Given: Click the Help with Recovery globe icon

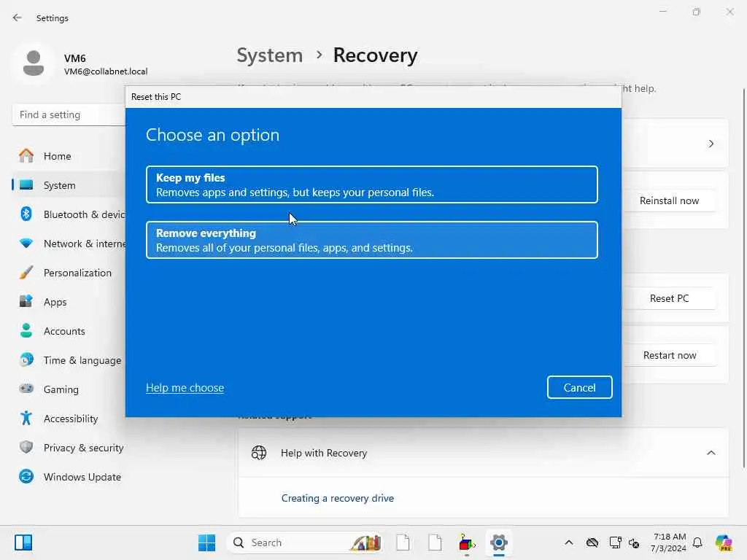Looking at the screenshot, I should click(259, 453).
